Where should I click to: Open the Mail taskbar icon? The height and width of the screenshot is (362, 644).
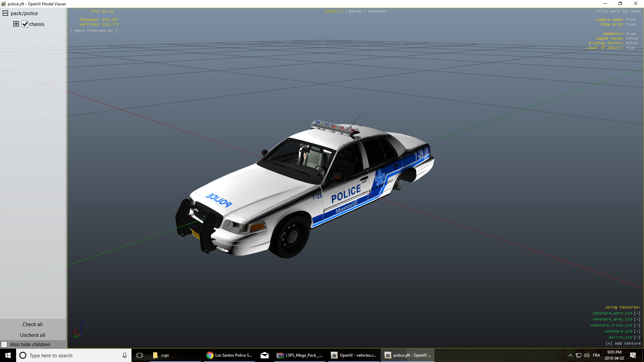264,355
